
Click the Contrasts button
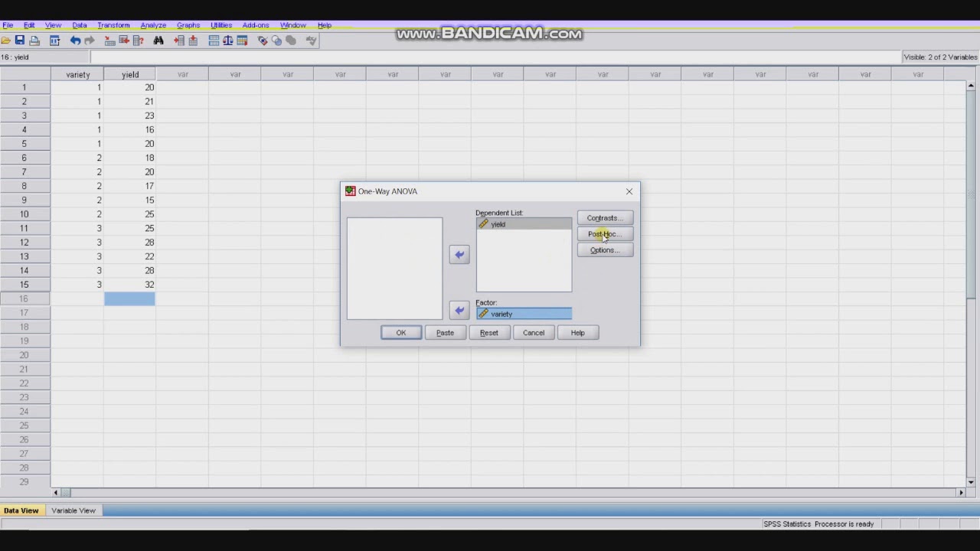[x=605, y=218]
